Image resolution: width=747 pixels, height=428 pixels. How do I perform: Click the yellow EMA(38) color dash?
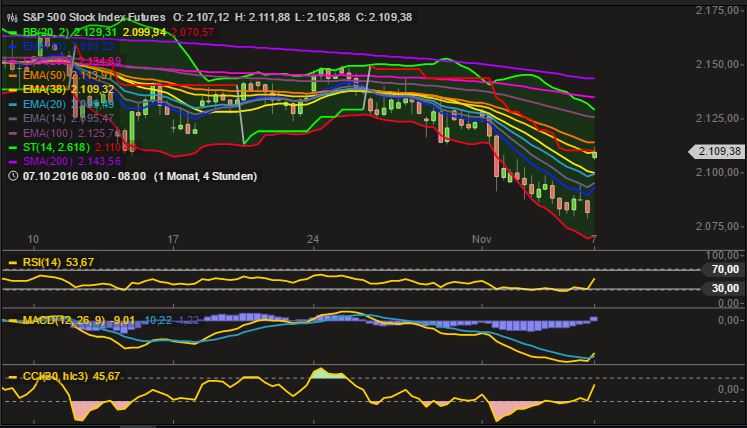(13, 90)
